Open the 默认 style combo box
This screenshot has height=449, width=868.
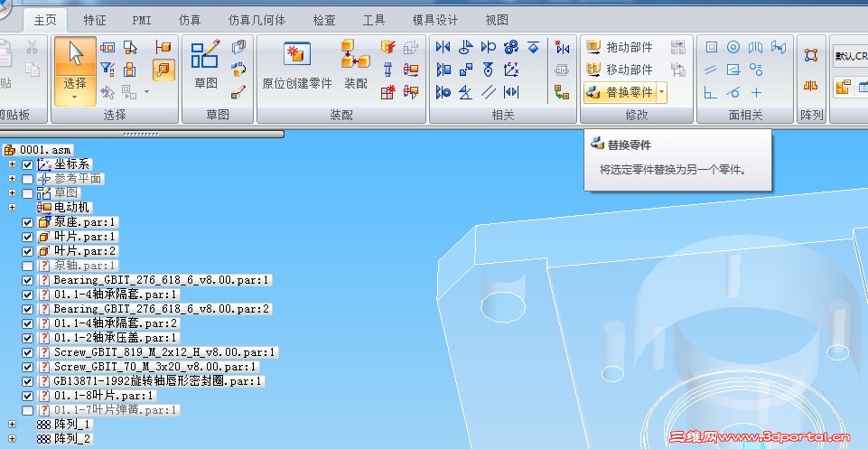coord(850,56)
